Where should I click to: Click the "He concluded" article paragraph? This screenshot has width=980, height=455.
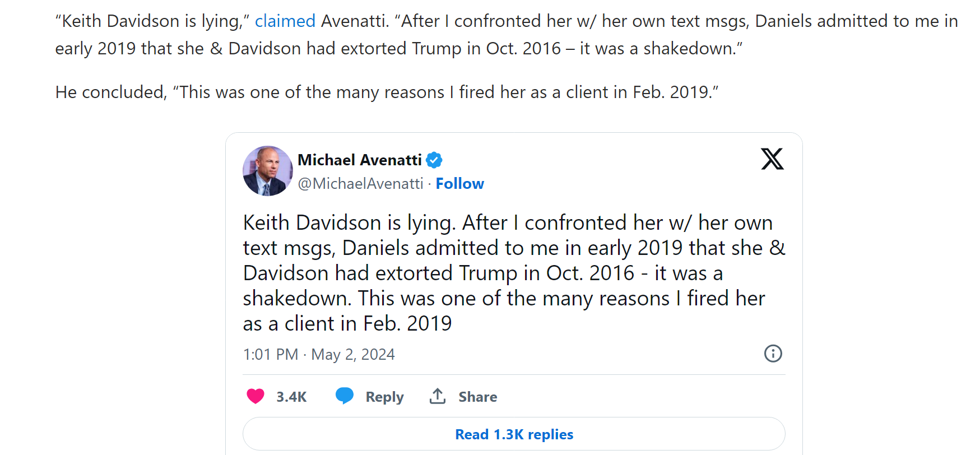click(387, 92)
